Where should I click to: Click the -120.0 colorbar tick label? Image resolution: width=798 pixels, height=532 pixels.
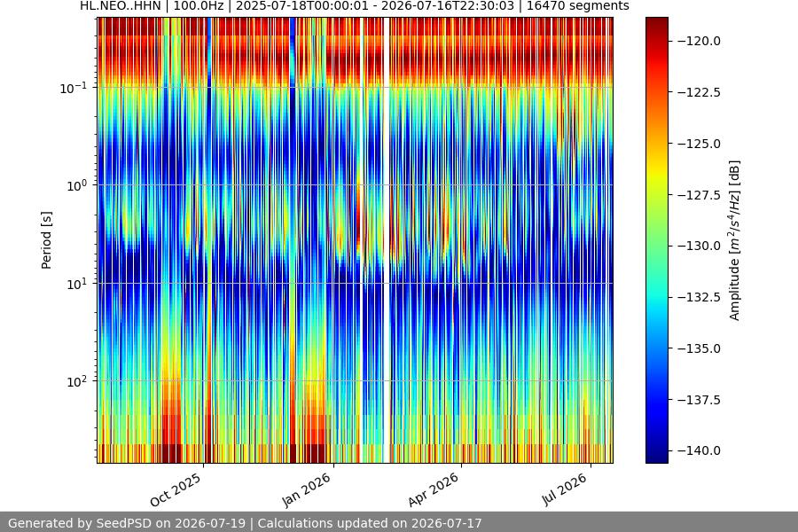(x=700, y=42)
